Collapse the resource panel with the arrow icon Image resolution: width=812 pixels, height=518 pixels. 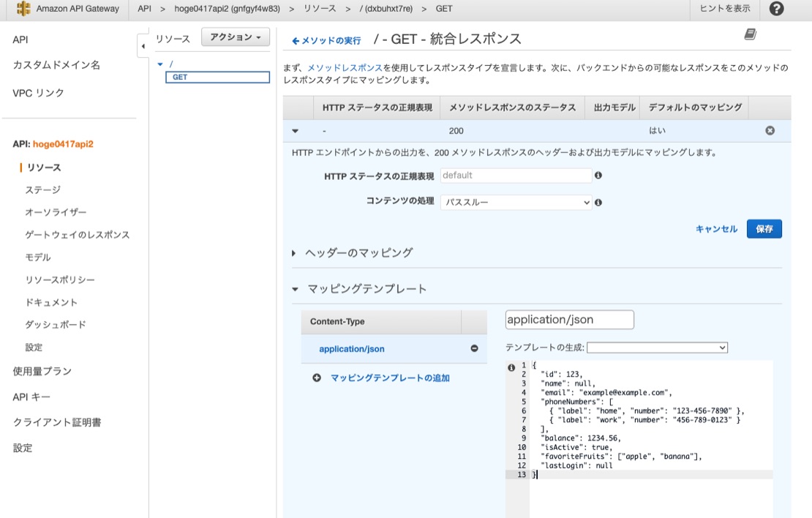pos(143,45)
